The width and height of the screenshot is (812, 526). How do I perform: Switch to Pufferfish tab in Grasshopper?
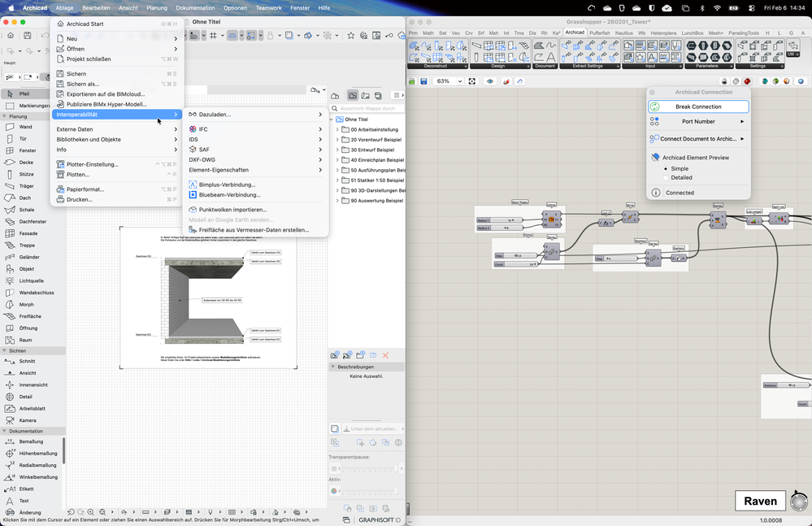600,33
